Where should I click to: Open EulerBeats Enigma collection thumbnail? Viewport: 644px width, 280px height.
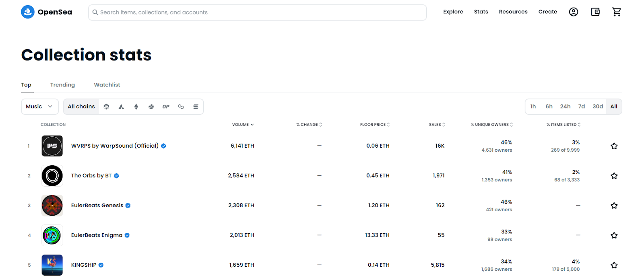(x=52, y=235)
